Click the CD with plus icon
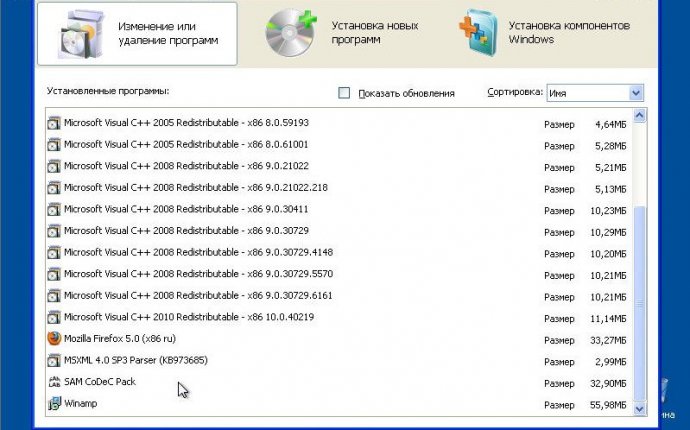The height and width of the screenshot is (430, 690). point(291,33)
